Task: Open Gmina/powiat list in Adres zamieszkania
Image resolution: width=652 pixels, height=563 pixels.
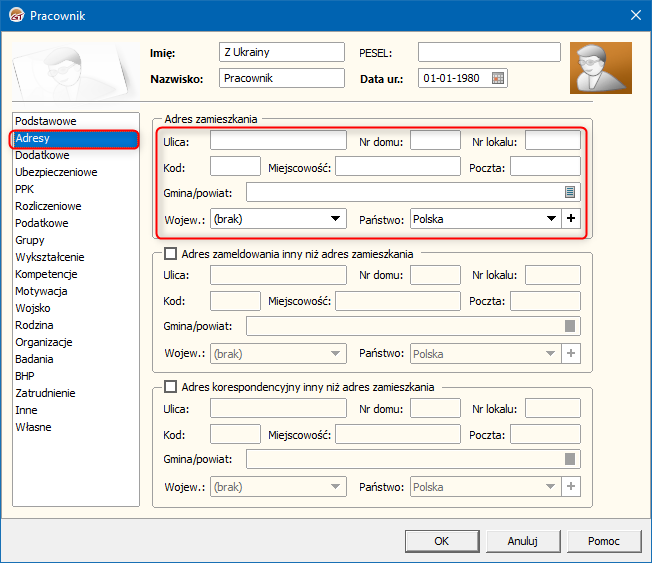Action: point(569,192)
